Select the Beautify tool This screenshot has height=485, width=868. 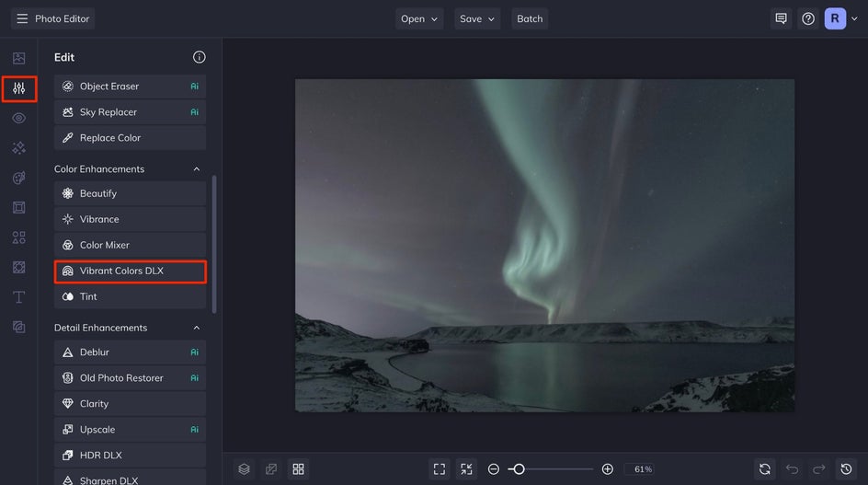point(130,193)
